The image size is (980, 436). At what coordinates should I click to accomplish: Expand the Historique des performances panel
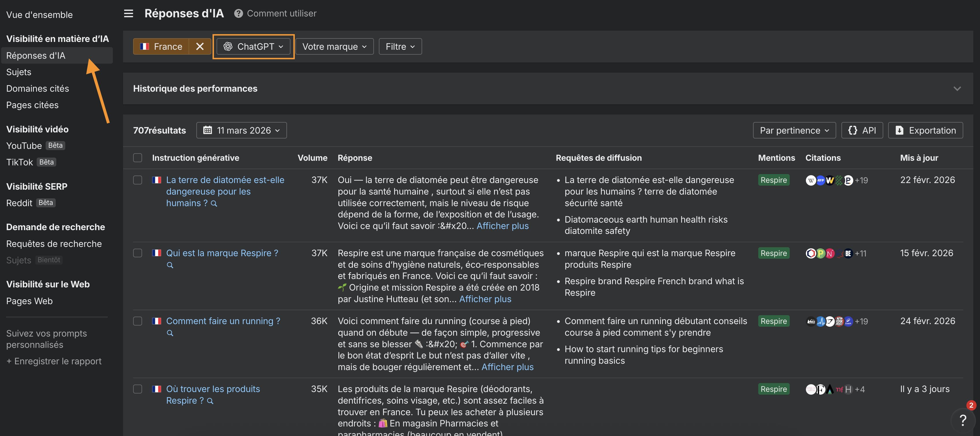pos(957,89)
